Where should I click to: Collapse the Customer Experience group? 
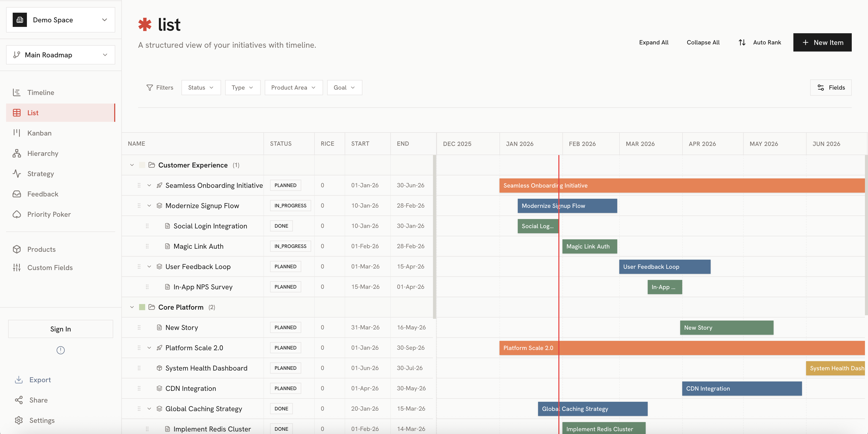tap(132, 165)
